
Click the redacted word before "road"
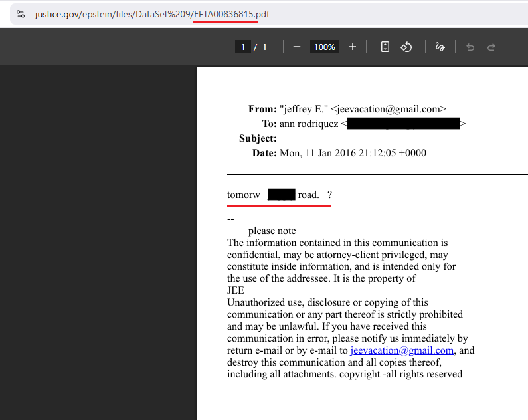click(282, 195)
